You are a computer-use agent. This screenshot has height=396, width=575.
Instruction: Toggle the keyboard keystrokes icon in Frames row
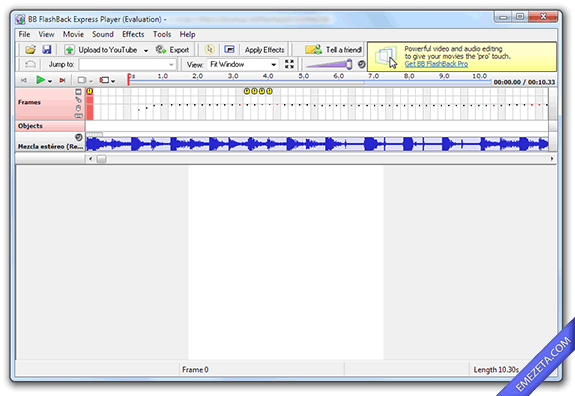click(78, 116)
